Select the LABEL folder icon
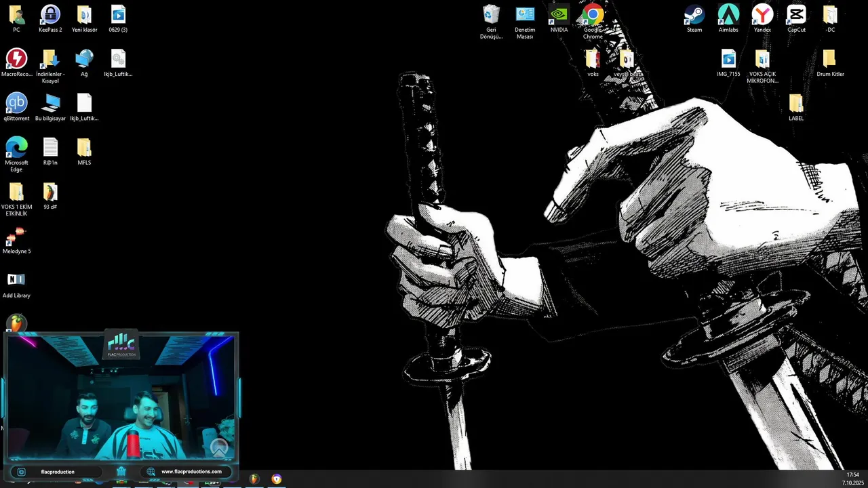Image resolution: width=868 pixels, height=488 pixels. (x=796, y=106)
